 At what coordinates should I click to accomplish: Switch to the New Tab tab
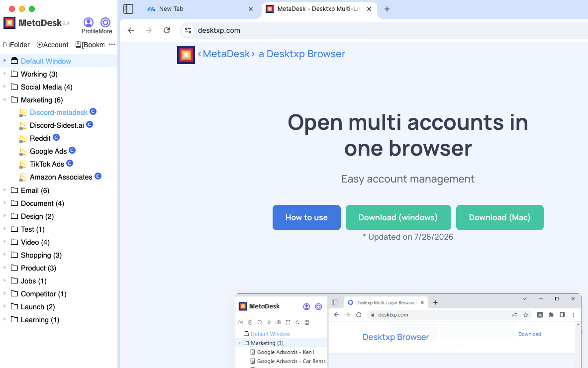click(200, 9)
